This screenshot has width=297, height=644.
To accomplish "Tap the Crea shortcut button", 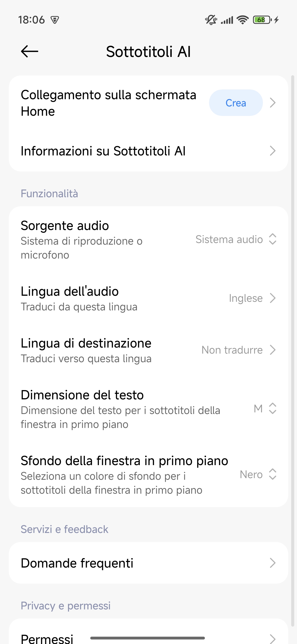I will 236,103.
